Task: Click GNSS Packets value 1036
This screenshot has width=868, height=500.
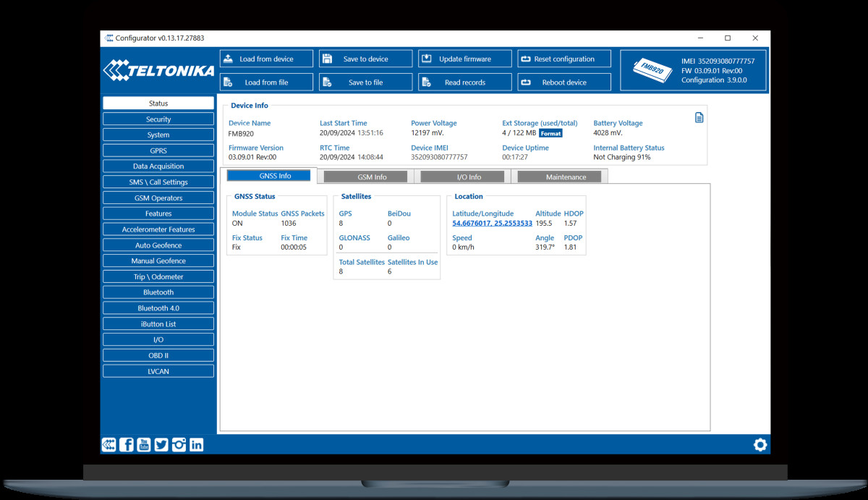Action: (x=288, y=224)
